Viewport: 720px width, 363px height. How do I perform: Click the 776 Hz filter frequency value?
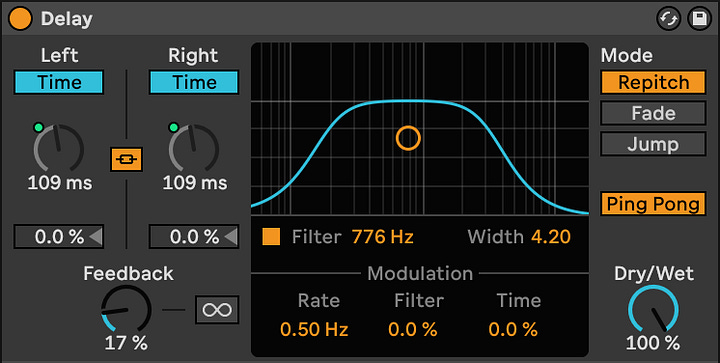382,237
